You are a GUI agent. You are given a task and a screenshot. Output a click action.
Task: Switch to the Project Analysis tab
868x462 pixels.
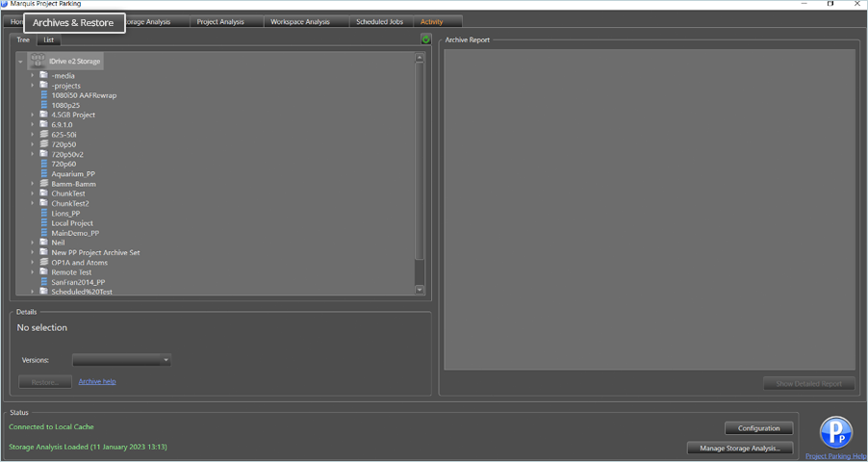(x=220, y=21)
